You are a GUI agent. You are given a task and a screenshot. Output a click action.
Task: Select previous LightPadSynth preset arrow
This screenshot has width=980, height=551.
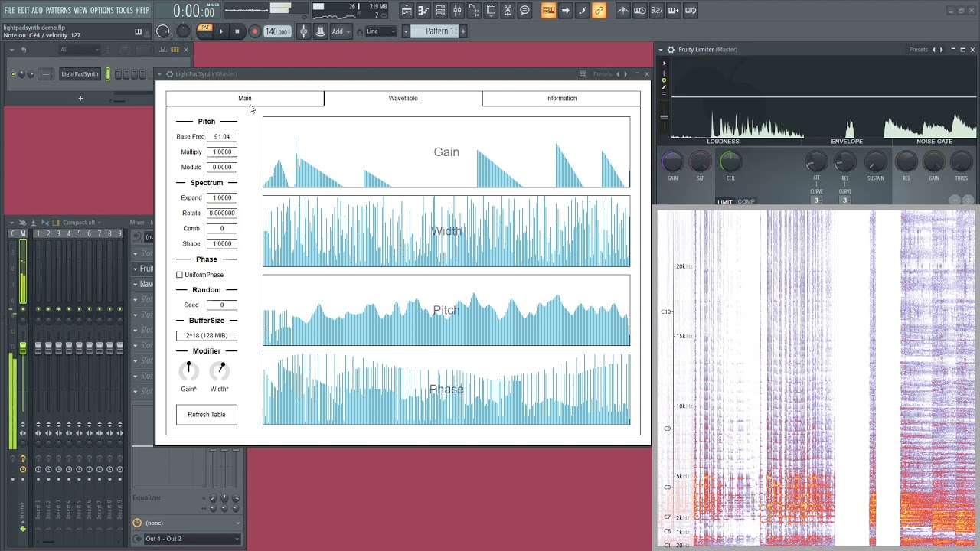pyautogui.click(x=618, y=74)
